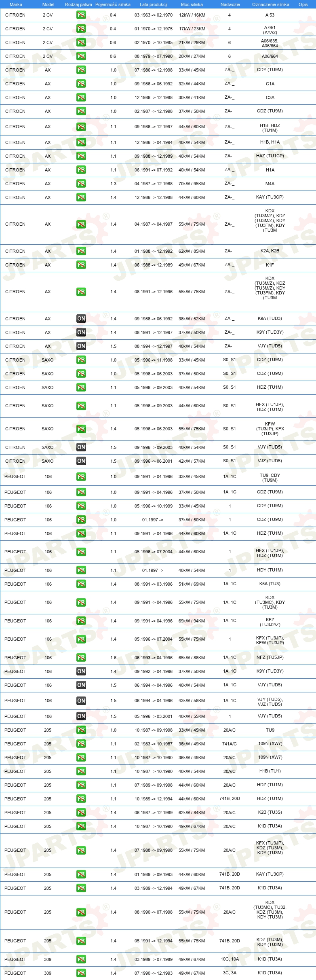Select the engine code cell M4A

270,184
